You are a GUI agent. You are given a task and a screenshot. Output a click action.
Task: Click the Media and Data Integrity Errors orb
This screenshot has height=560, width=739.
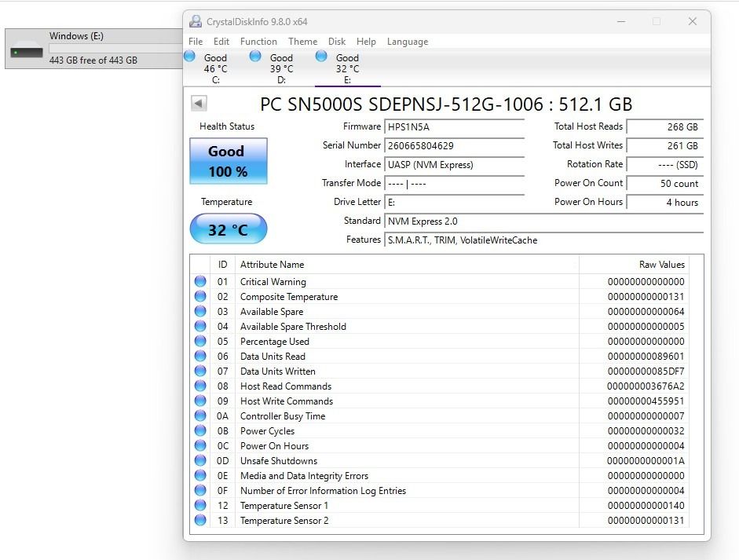tap(200, 476)
